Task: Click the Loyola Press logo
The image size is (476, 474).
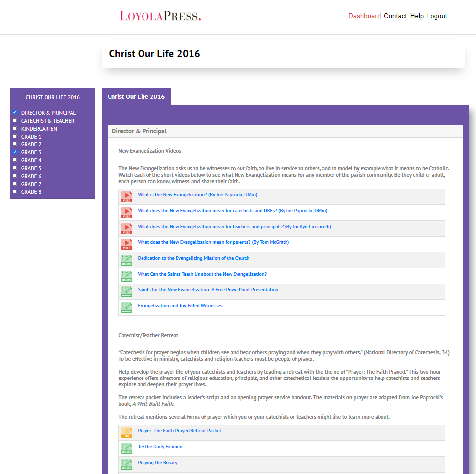Action: (160, 16)
